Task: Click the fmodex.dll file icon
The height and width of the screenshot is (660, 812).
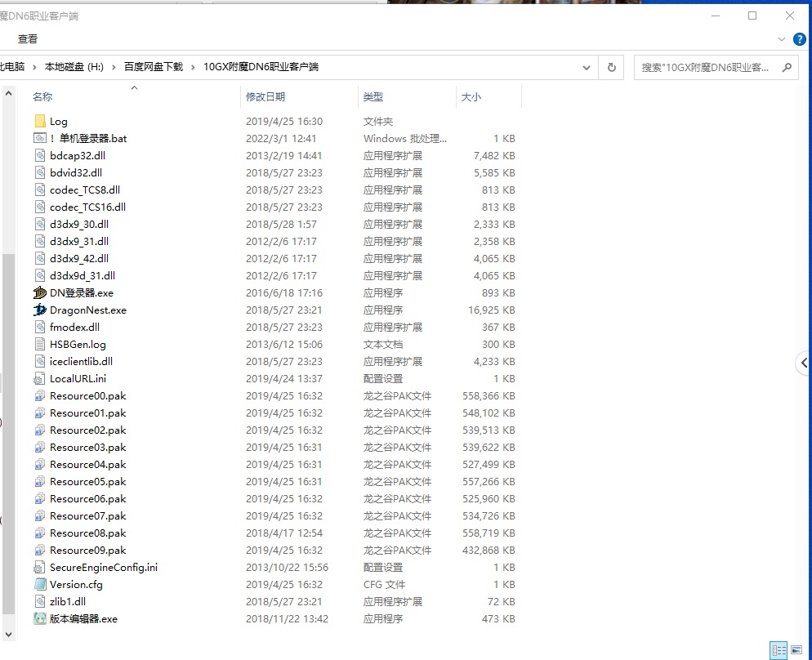Action: (40, 328)
